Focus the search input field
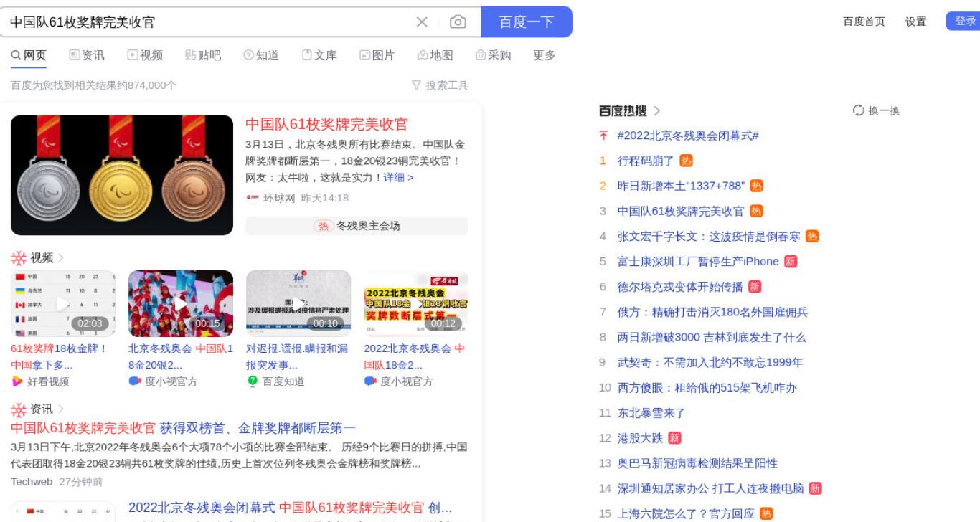 click(208, 22)
